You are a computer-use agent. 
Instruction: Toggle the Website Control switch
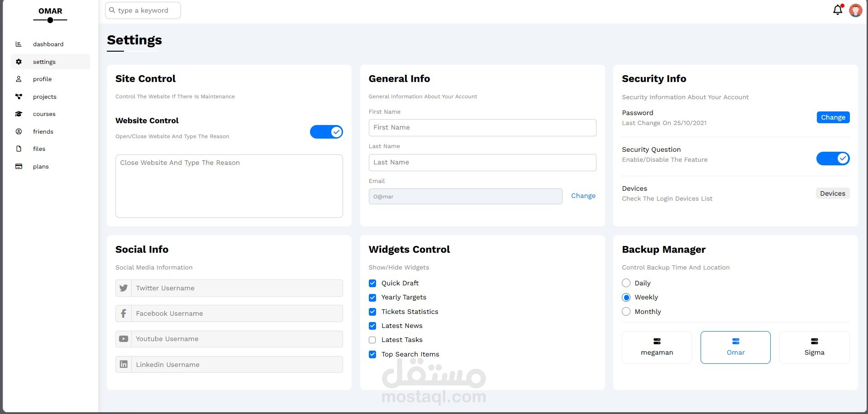click(326, 132)
